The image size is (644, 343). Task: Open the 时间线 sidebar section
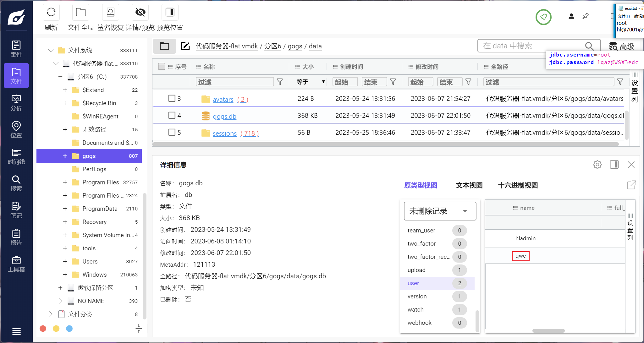[x=16, y=156]
